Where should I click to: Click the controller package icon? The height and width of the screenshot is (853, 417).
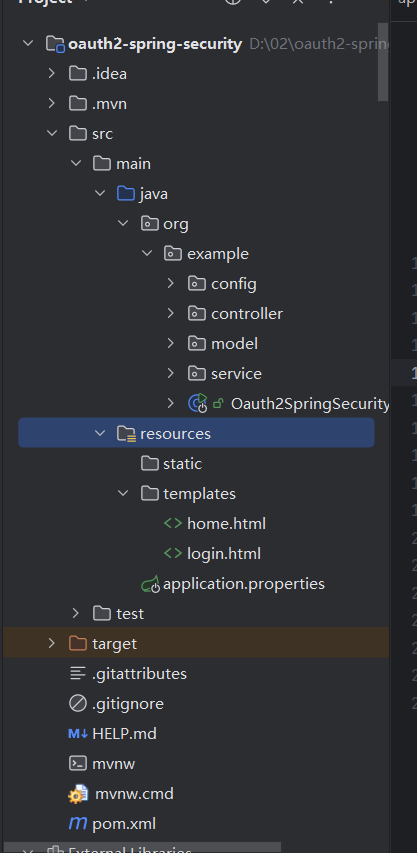pyautogui.click(x=197, y=313)
